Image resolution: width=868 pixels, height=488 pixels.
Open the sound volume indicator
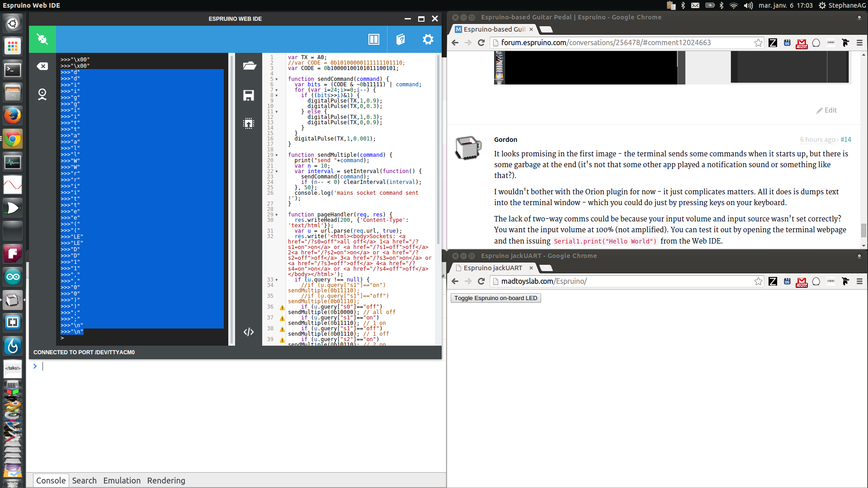[x=748, y=5]
